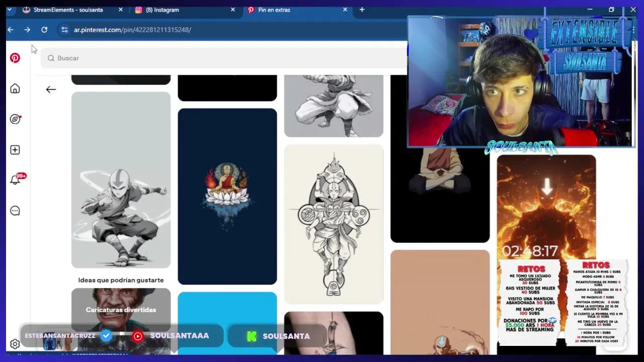Click the 02:48:17 stream timer
The height and width of the screenshot is (362, 644).
pyautogui.click(x=530, y=251)
